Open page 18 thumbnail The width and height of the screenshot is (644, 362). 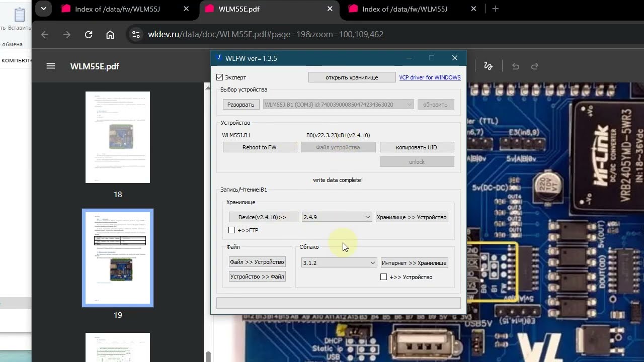(x=118, y=137)
